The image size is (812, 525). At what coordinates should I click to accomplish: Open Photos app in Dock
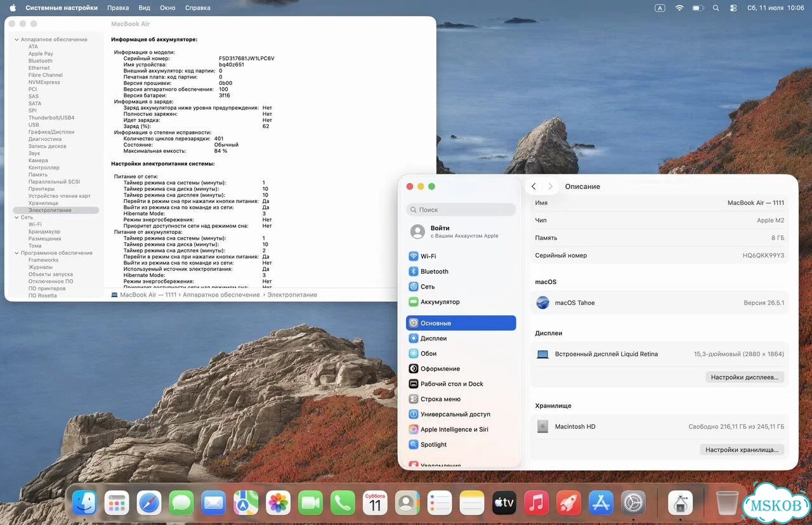(278, 503)
